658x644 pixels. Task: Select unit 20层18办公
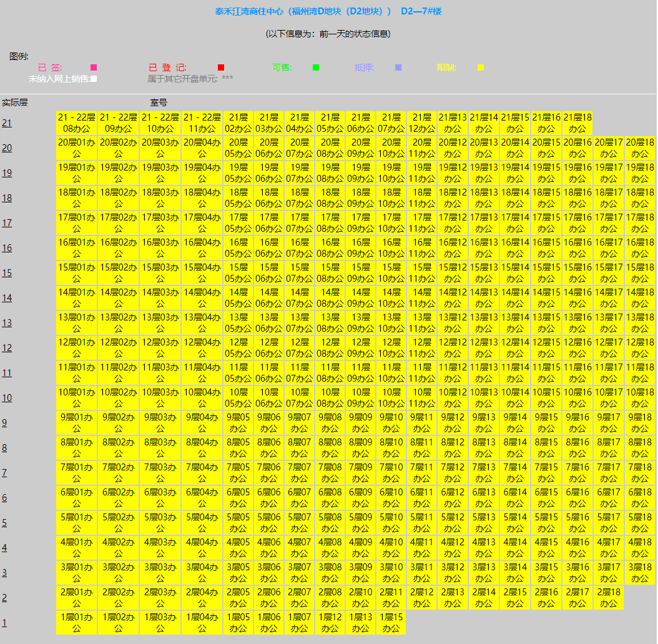(639, 148)
